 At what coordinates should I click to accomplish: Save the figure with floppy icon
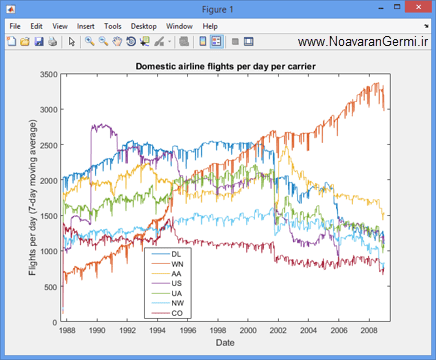tap(39, 42)
